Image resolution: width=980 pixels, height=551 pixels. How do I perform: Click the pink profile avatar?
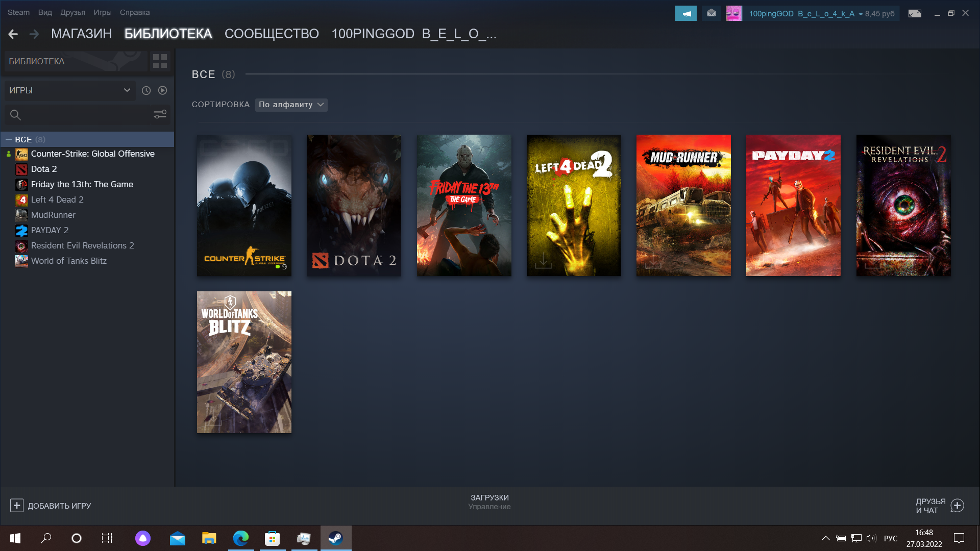coord(733,13)
